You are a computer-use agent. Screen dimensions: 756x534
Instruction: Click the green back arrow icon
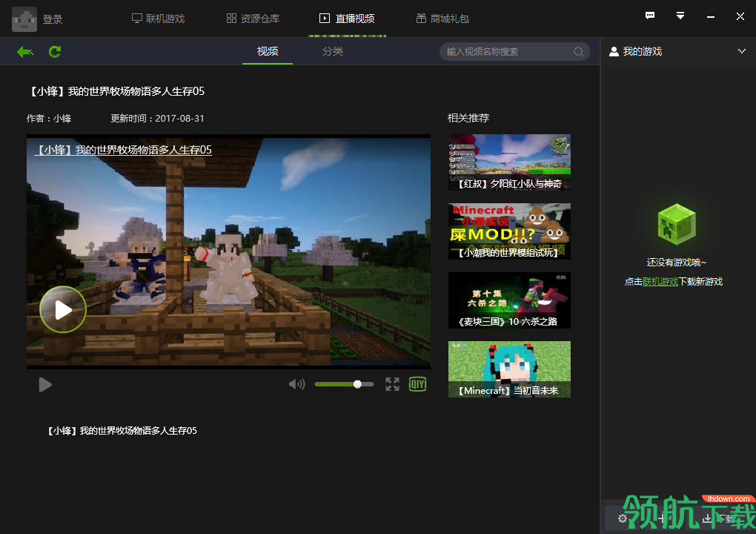pyautogui.click(x=25, y=52)
